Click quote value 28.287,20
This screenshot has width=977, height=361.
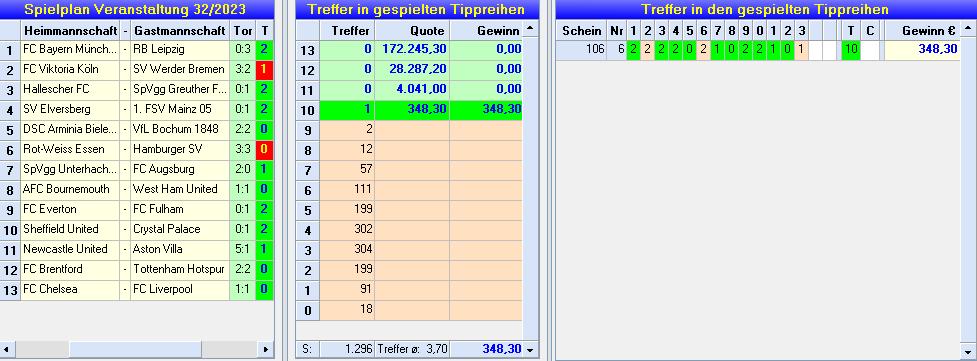tap(412, 70)
